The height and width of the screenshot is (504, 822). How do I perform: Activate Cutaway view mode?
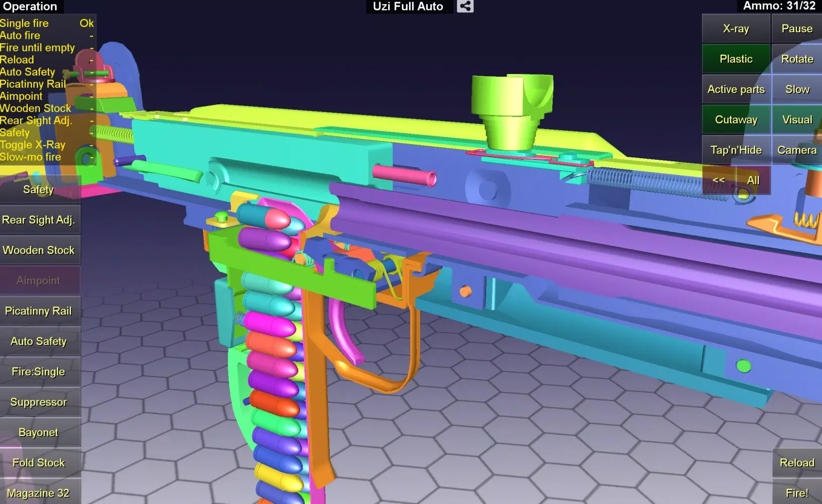tap(735, 119)
